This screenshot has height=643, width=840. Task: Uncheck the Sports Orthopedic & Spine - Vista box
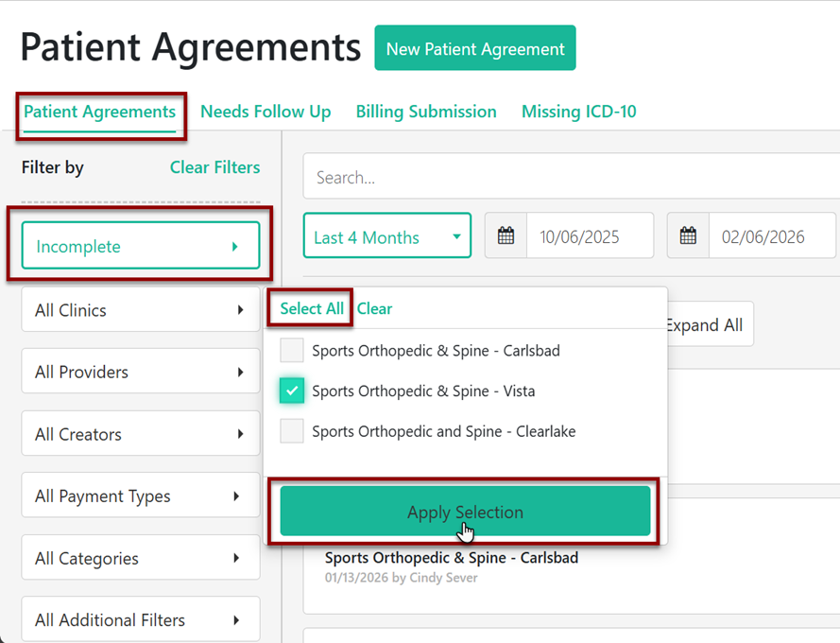click(x=293, y=391)
